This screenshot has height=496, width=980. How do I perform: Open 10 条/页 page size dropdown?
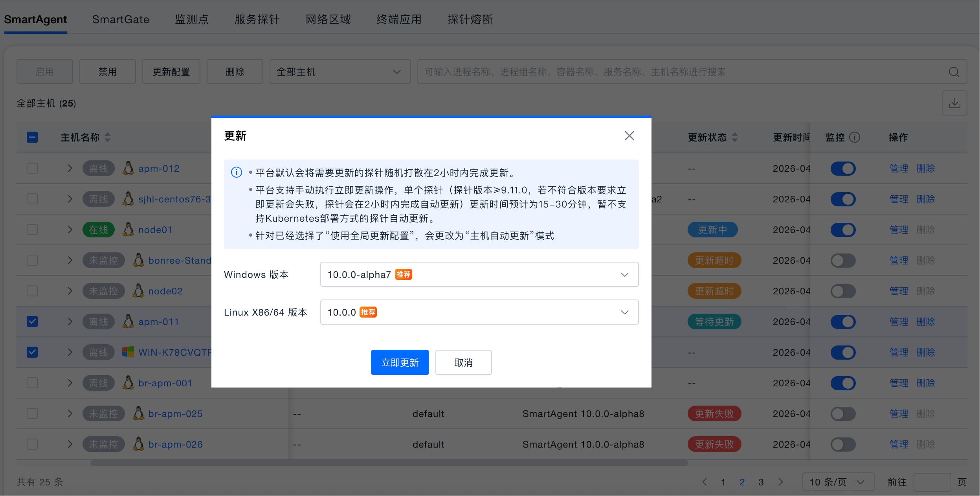838,482
